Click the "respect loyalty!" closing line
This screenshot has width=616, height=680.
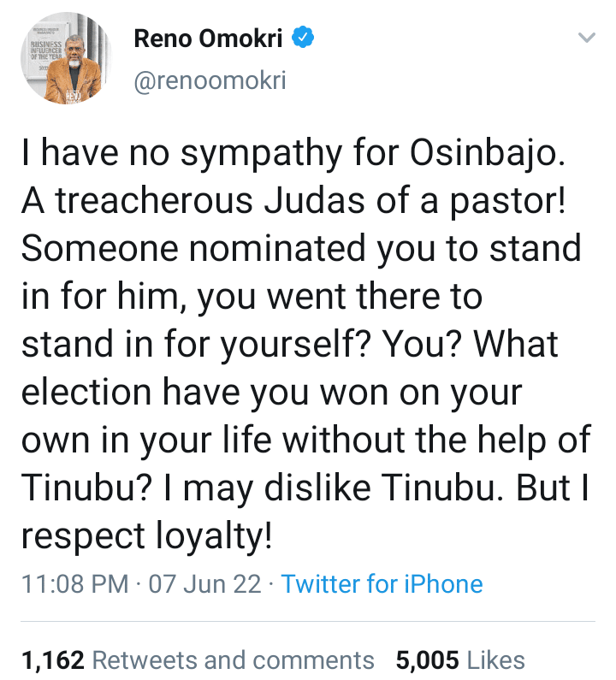[147, 535]
